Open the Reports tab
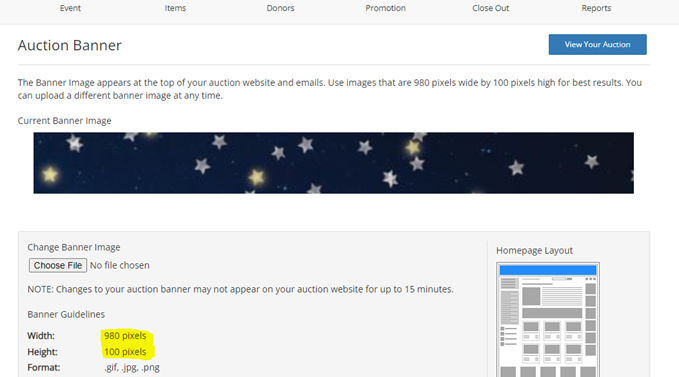This screenshot has width=679, height=377. 596,8
